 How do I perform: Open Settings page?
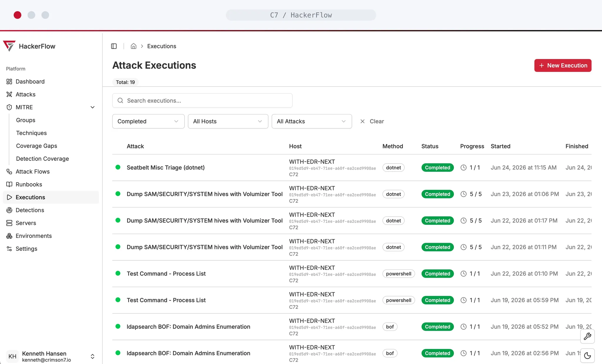tap(26, 249)
